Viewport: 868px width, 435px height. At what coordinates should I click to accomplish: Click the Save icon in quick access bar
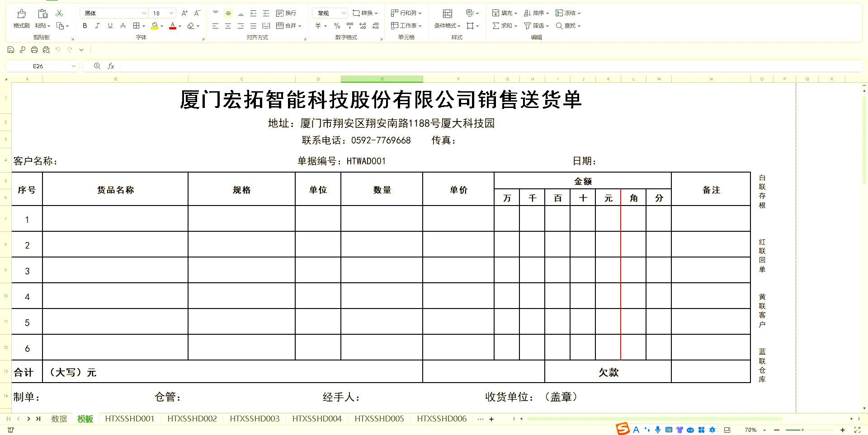[x=11, y=50]
